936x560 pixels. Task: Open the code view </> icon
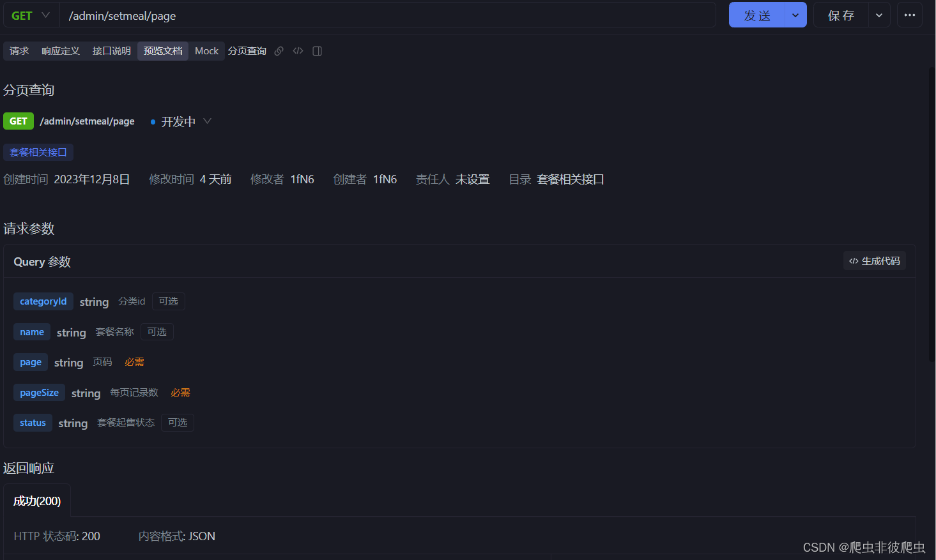298,51
